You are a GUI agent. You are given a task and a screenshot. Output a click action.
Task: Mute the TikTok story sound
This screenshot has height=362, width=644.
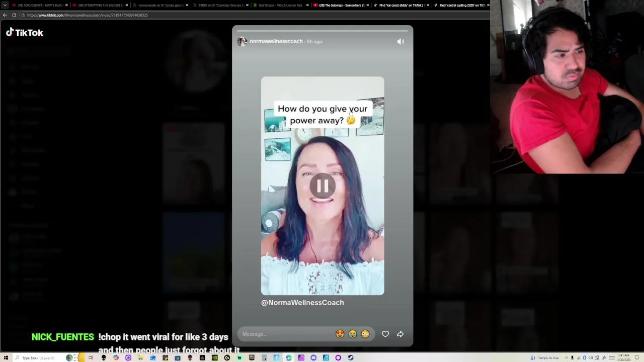tap(400, 42)
